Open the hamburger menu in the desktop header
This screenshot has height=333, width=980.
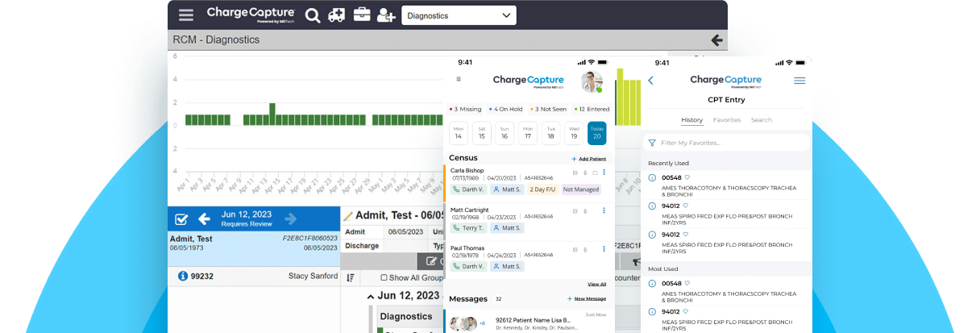point(186,15)
